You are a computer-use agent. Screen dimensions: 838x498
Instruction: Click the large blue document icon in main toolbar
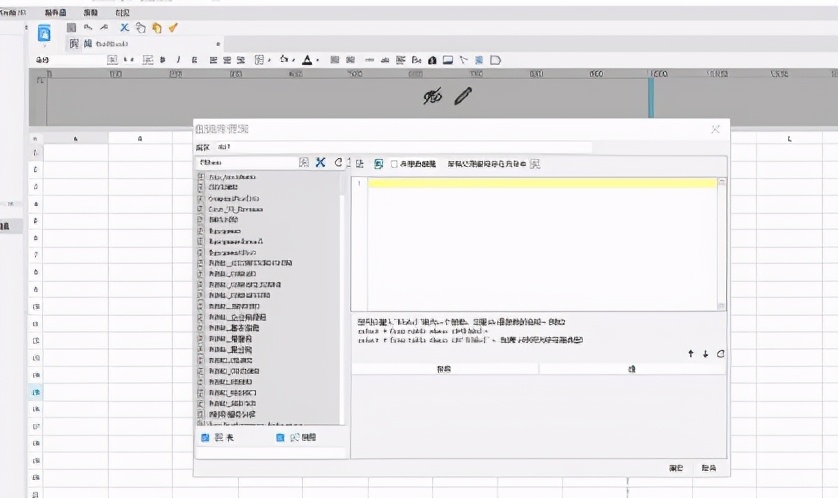pyautogui.click(x=44, y=33)
